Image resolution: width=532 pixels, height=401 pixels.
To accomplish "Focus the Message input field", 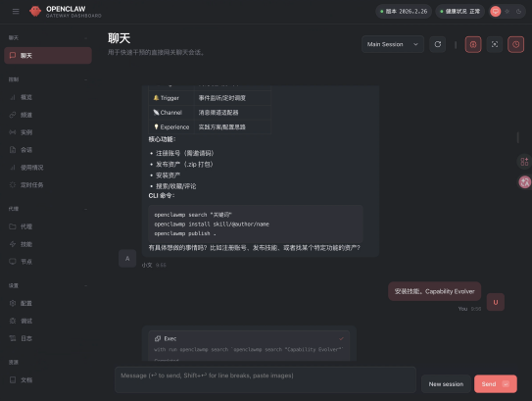I will click(x=266, y=380).
